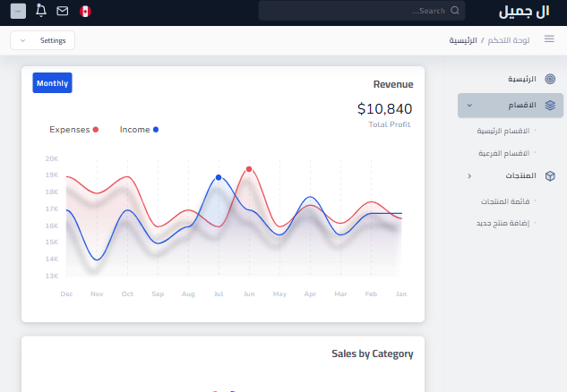The width and height of the screenshot is (567, 392).
Task: Toggle Expenses series in chart legend
Action: tap(73, 130)
